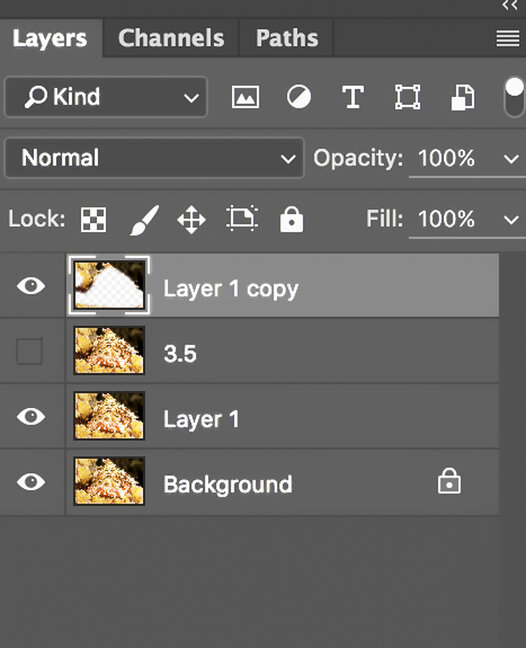
Task: Open the Kind filter dropdown
Action: (x=106, y=97)
